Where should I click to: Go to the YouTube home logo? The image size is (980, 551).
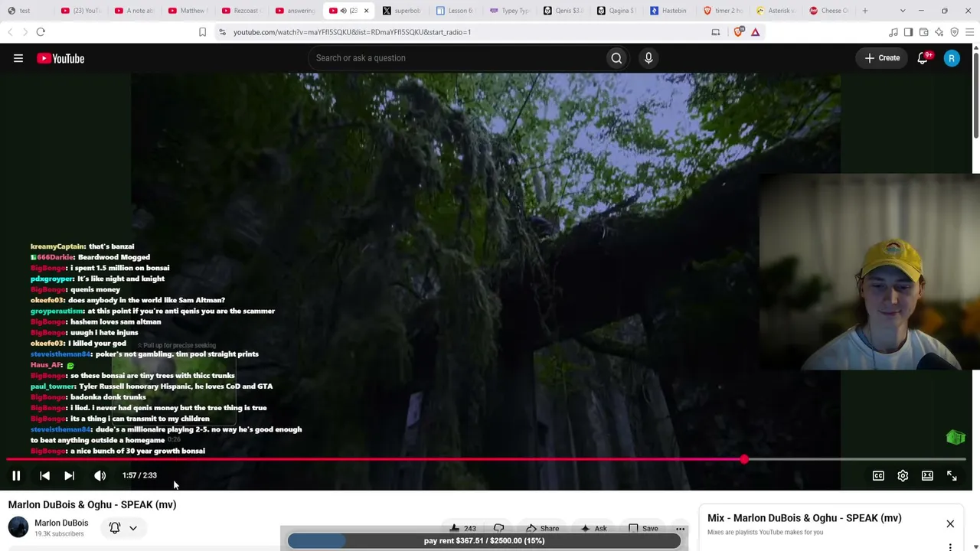[x=60, y=58]
